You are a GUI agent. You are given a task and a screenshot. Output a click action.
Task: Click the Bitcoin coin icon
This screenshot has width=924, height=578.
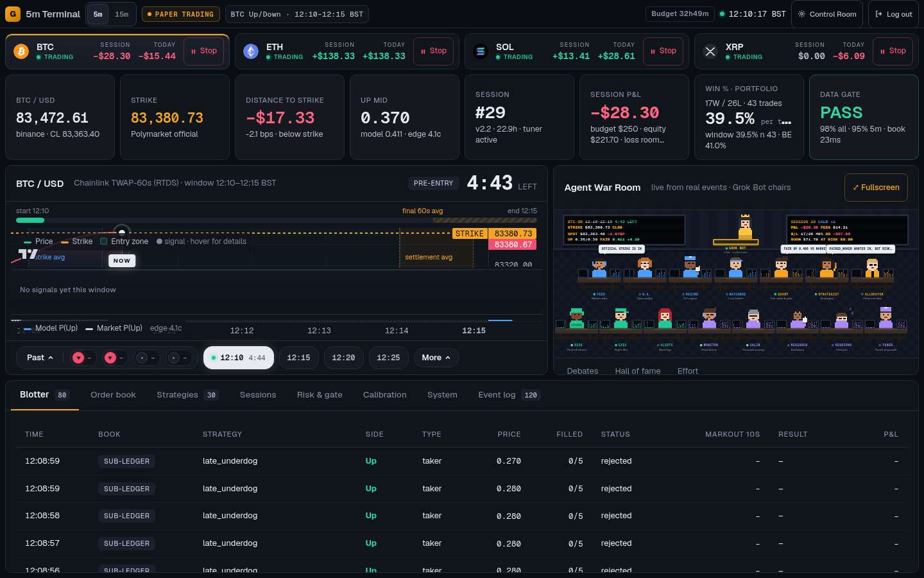tap(21, 51)
